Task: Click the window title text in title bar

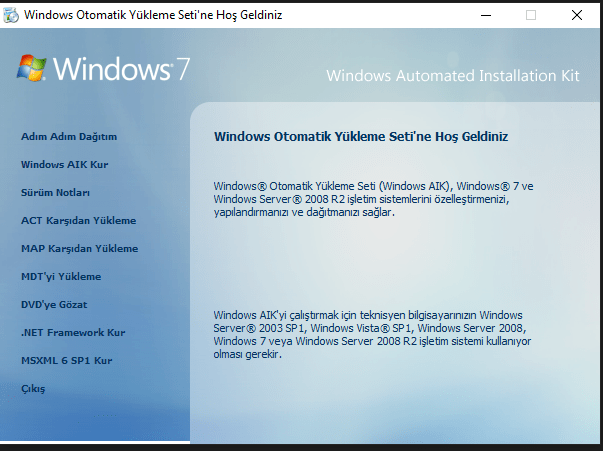Action: [153, 15]
